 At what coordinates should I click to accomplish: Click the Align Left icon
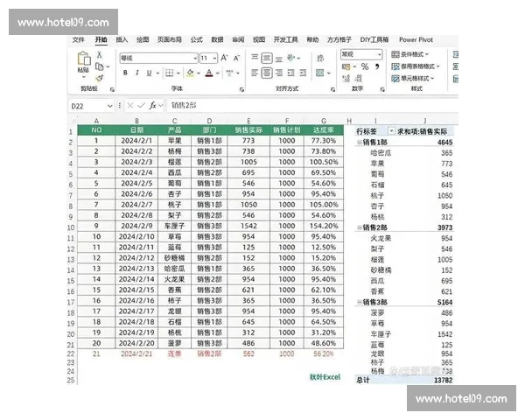coord(255,73)
